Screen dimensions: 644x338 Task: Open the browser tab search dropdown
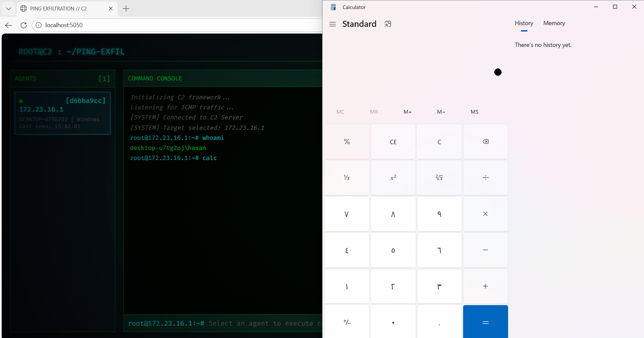[8, 8]
